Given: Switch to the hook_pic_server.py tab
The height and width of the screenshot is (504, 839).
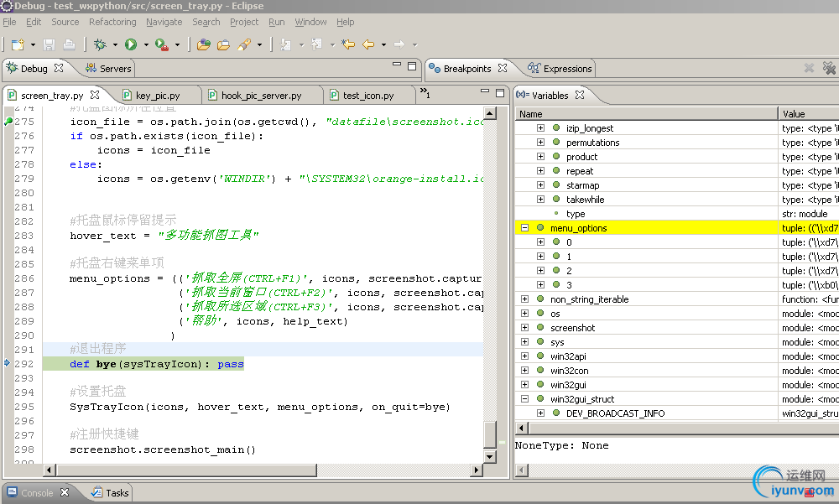Looking at the screenshot, I should tap(261, 96).
